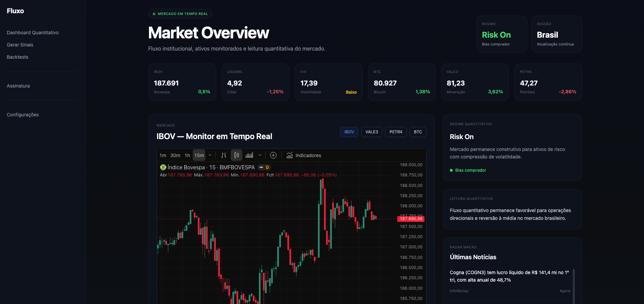
Task: Click the Regime Risk On card
Action: 502,34
